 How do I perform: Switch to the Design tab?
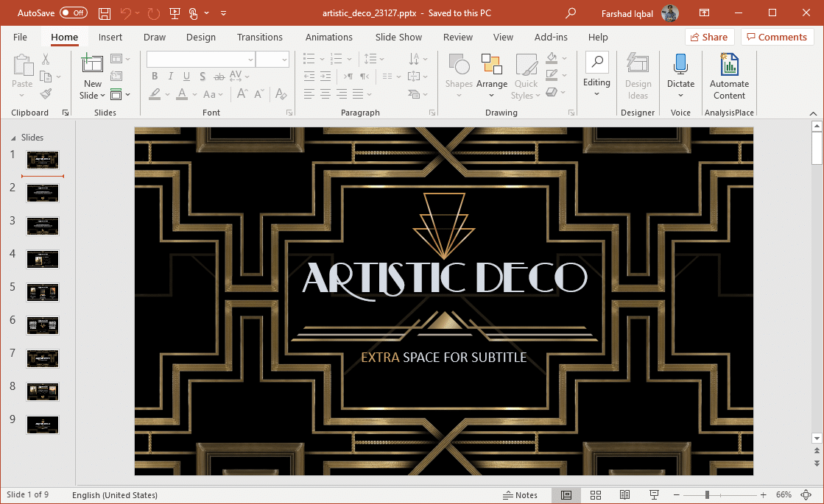pyautogui.click(x=200, y=37)
